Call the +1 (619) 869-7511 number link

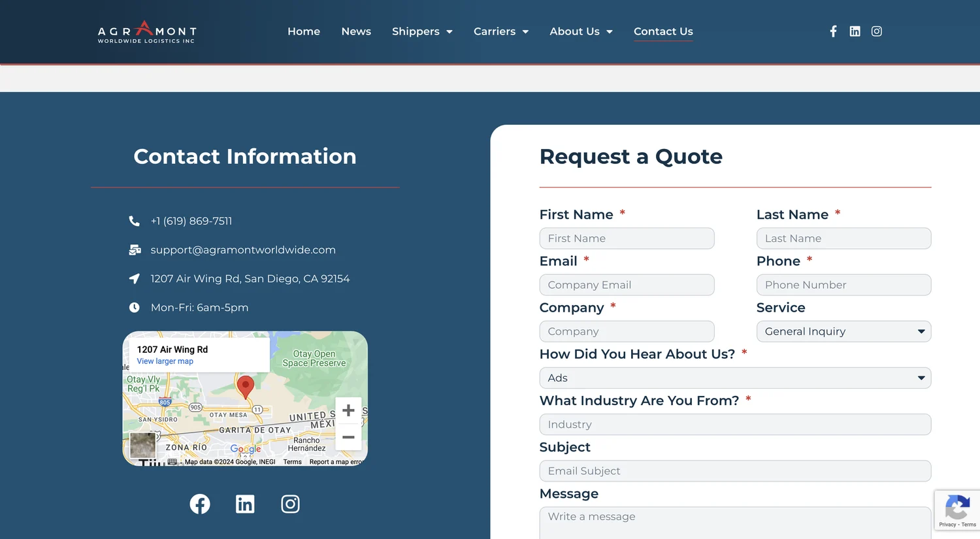(x=191, y=221)
